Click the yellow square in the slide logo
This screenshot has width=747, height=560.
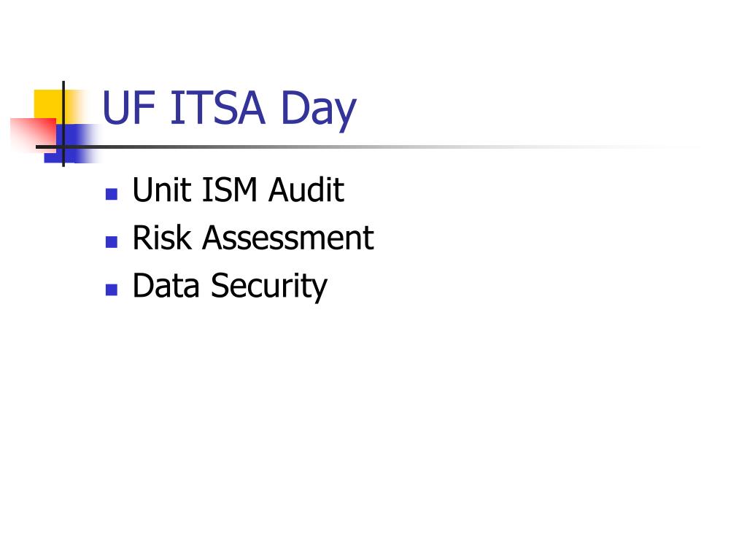(x=48, y=105)
